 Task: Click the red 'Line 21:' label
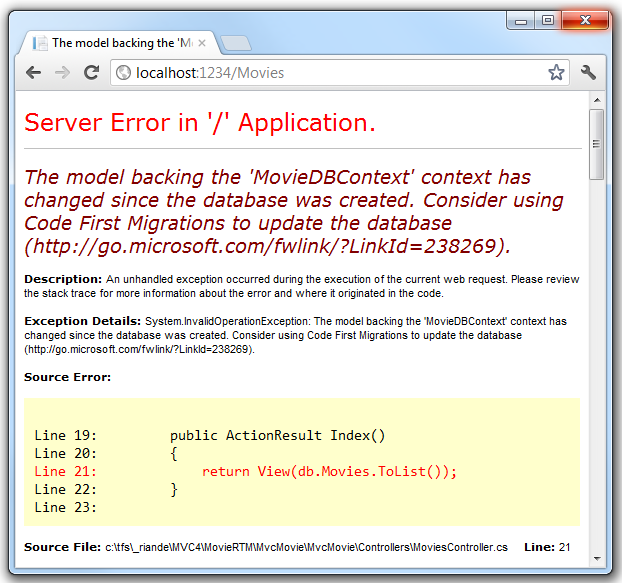coord(65,472)
